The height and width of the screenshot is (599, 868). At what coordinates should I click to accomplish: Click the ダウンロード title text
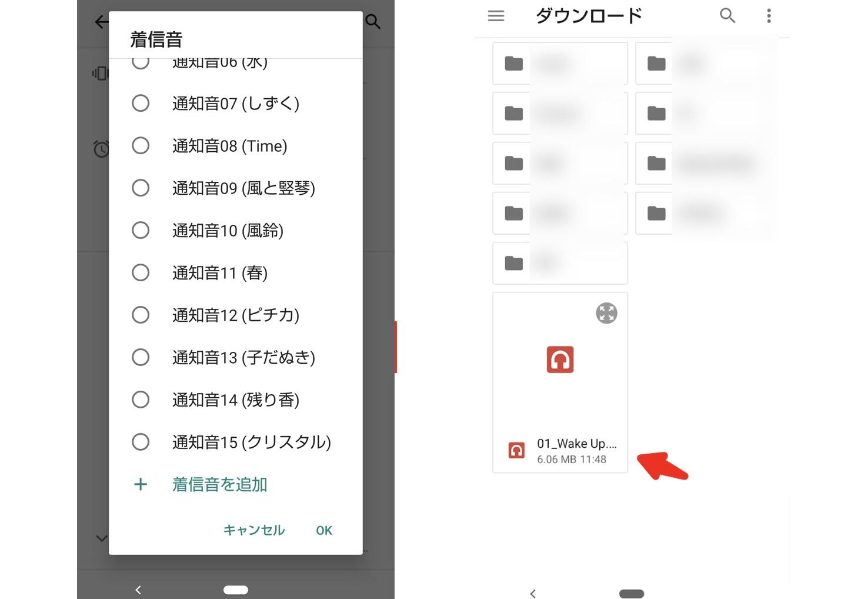coord(589,16)
